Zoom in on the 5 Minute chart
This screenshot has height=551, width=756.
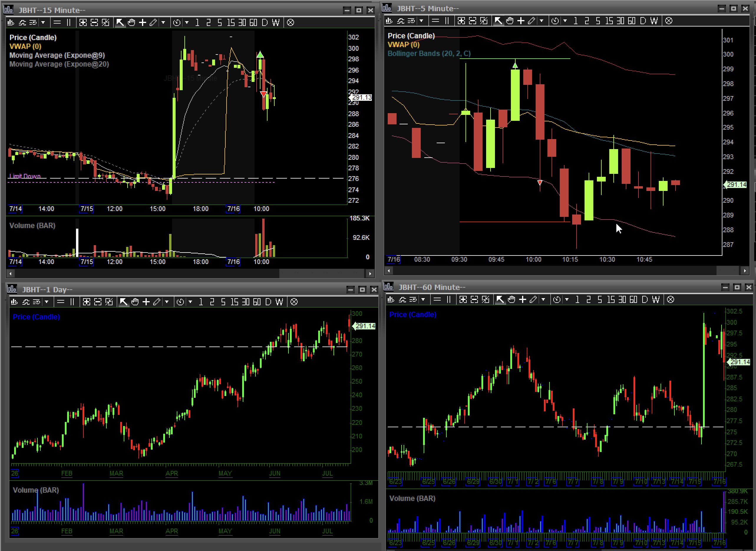(461, 21)
